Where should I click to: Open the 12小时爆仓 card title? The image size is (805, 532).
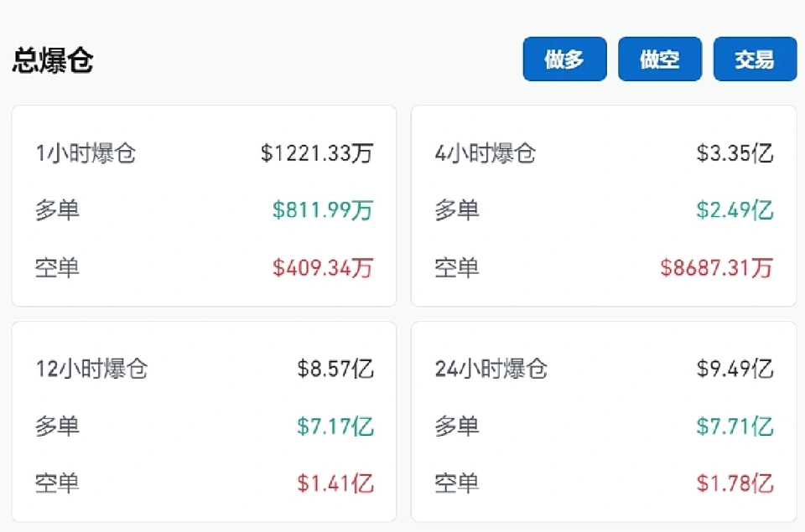91,369
